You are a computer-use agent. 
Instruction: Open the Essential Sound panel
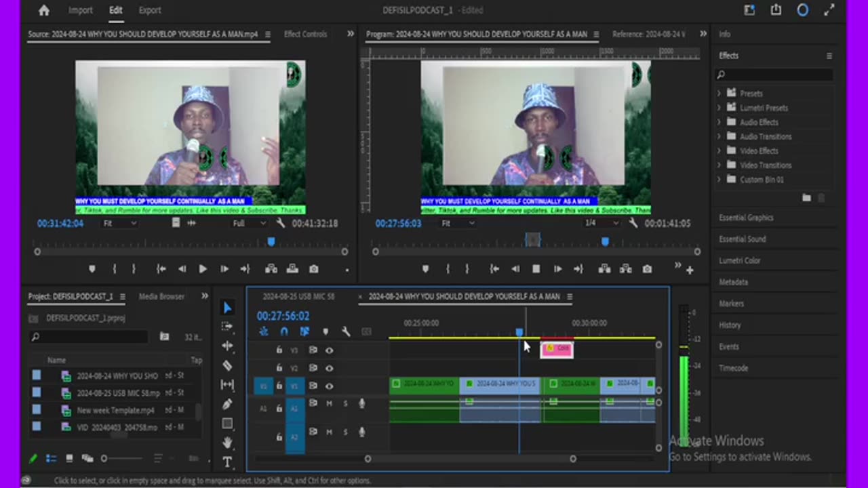743,239
